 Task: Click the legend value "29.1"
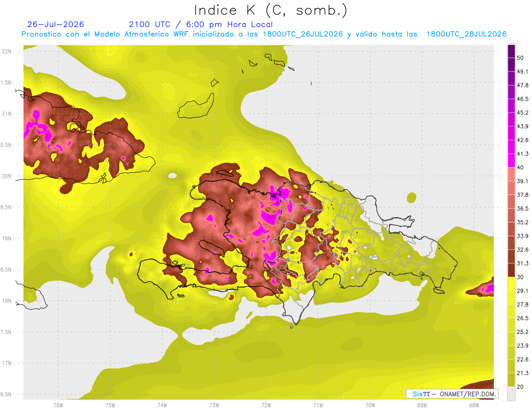523,291
